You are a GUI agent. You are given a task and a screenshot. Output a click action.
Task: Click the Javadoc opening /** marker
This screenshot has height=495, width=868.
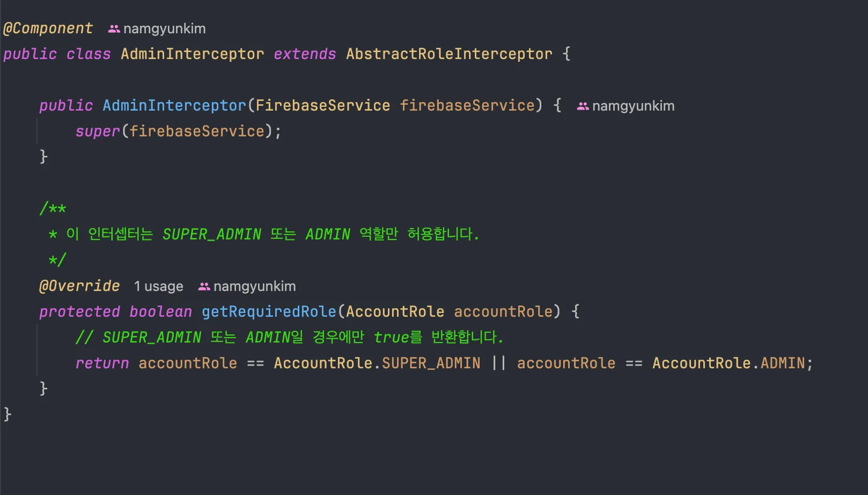point(53,209)
